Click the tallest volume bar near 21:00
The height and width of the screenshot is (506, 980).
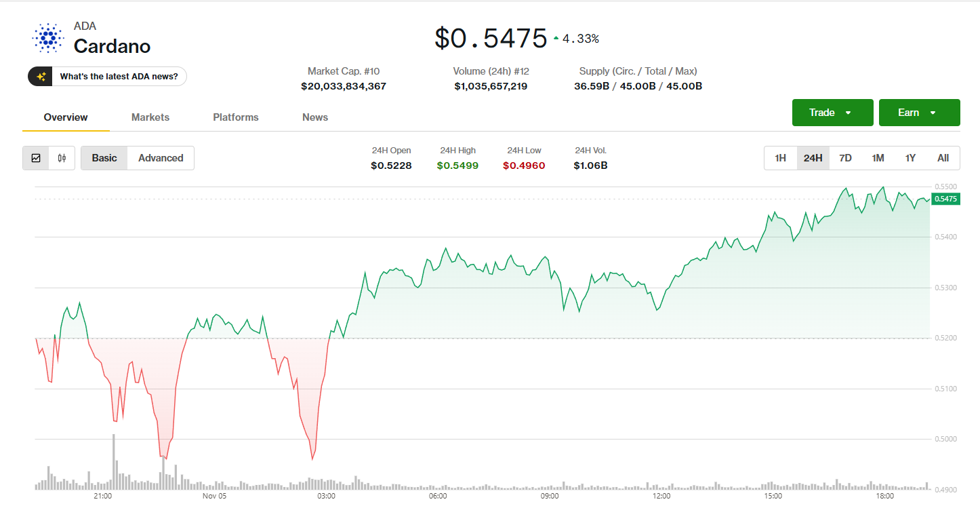114,461
